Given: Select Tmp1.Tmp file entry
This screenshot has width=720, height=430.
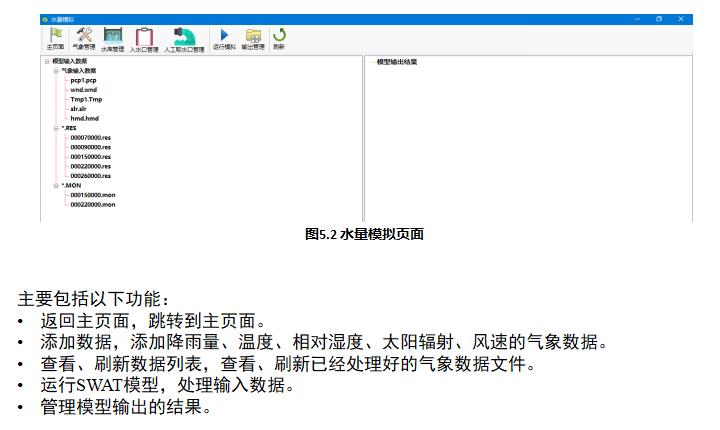Looking at the screenshot, I should point(86,99).
